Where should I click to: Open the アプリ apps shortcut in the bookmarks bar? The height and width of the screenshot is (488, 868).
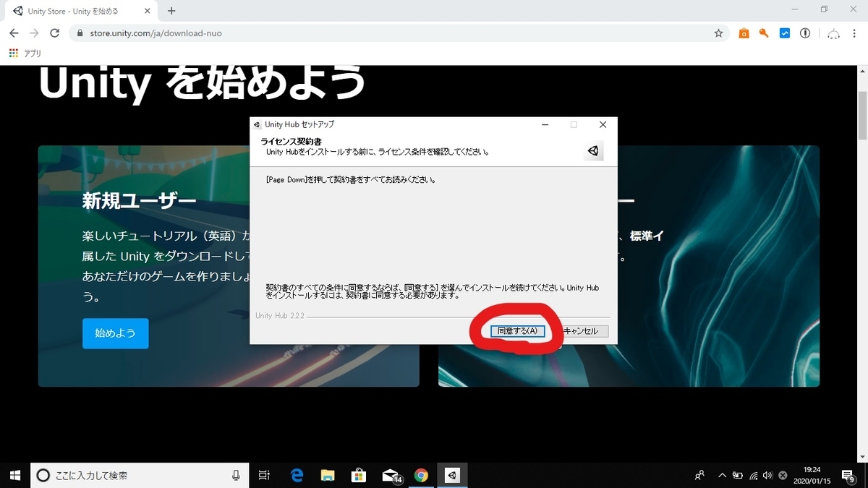pyautogui.click(x=25, y=53)
